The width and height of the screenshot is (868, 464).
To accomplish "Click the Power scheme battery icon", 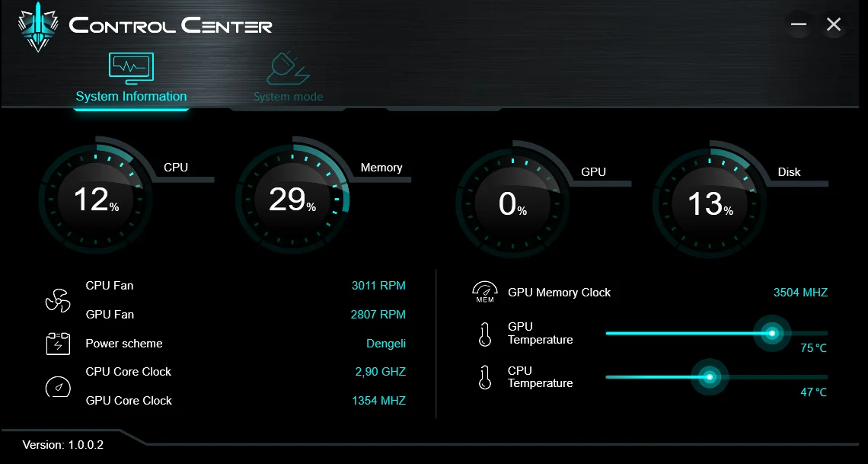I will [x=58, y=344].
